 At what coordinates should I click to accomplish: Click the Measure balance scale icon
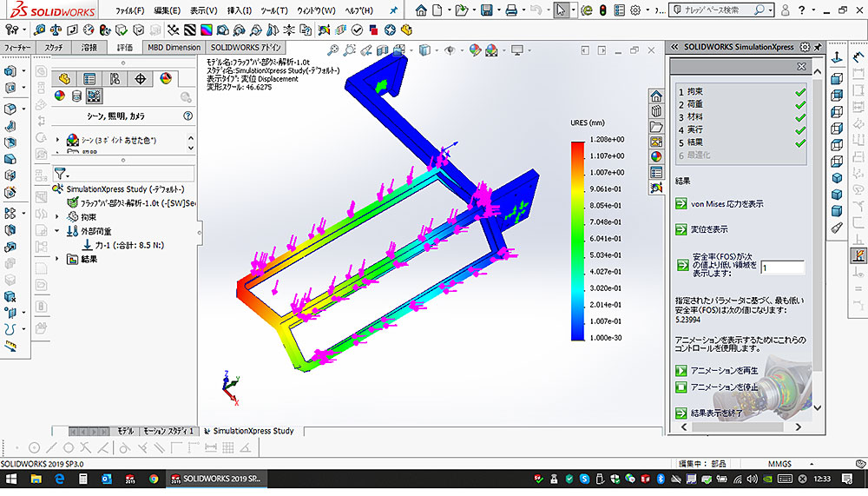(56, 30)
